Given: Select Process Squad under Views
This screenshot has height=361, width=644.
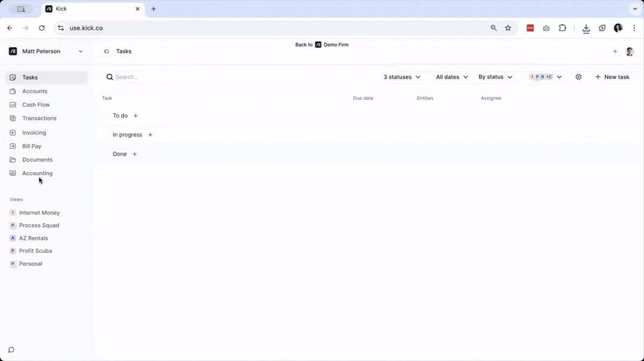Looking at the screenshot, I should point(39,225).
